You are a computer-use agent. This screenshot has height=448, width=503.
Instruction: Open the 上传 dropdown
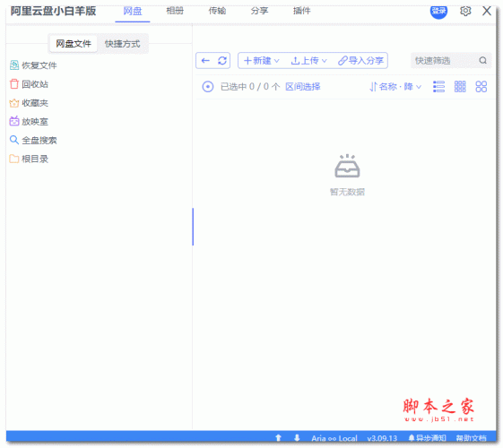coord(308,61)
